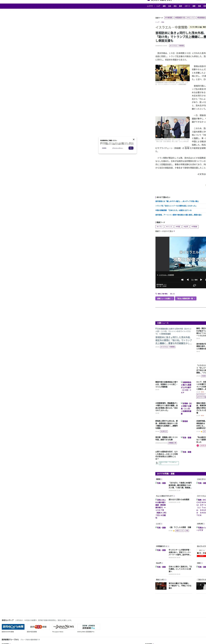Click The Japan News logo

coord(64,627)
